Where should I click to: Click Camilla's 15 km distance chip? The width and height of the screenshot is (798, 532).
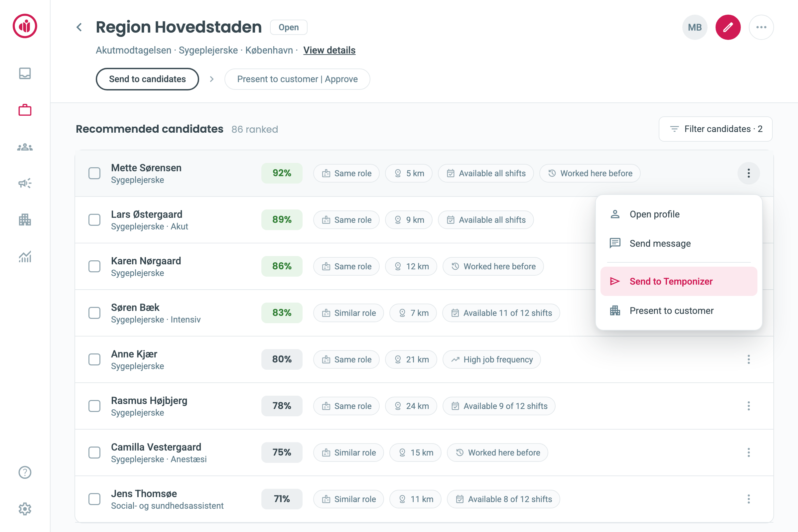[x=415, y=452]
